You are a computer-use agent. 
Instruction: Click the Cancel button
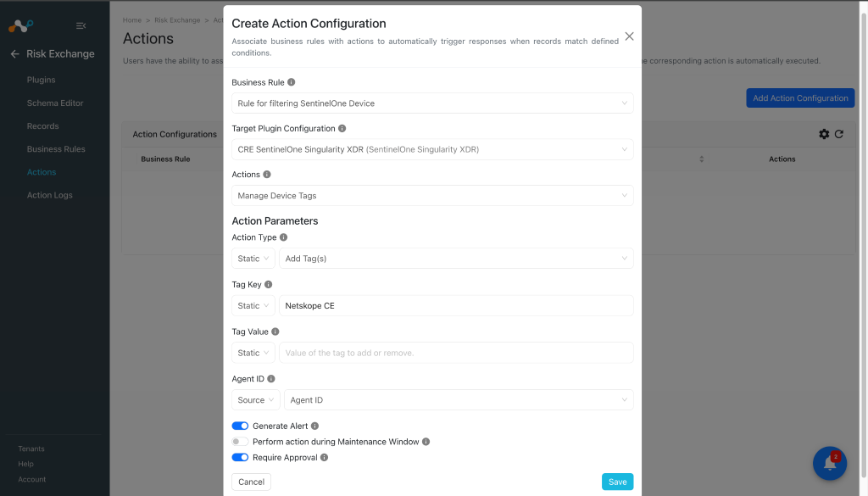tap(251, 482)
